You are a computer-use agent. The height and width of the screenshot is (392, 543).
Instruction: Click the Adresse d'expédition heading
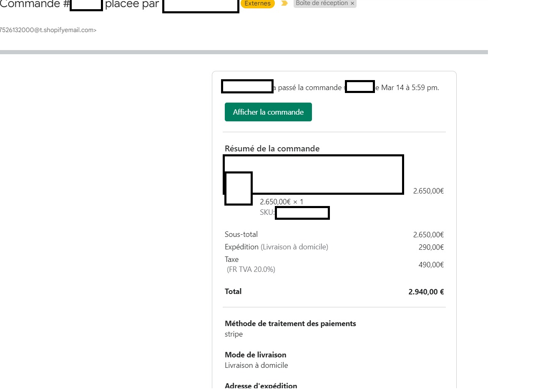point(261,386)
